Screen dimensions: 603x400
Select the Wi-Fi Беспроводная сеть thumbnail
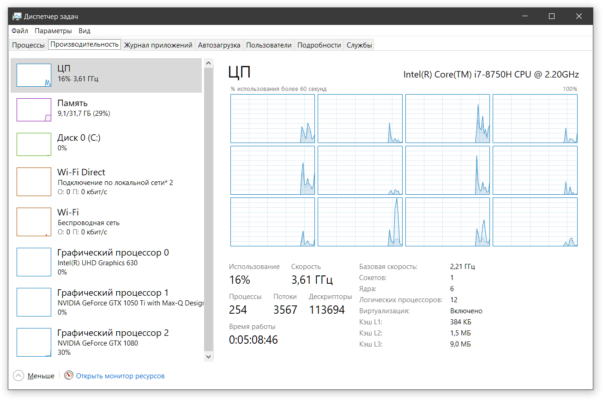(x=34, y=222)
